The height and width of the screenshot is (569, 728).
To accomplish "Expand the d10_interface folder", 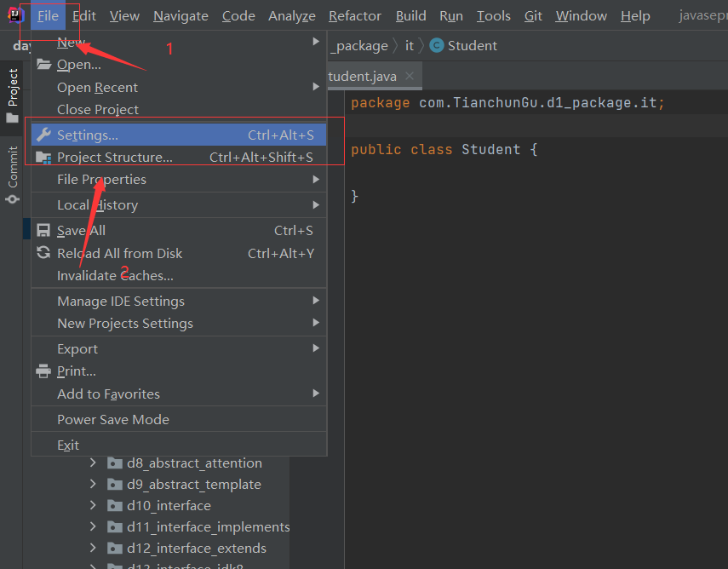I will [93, 505].
